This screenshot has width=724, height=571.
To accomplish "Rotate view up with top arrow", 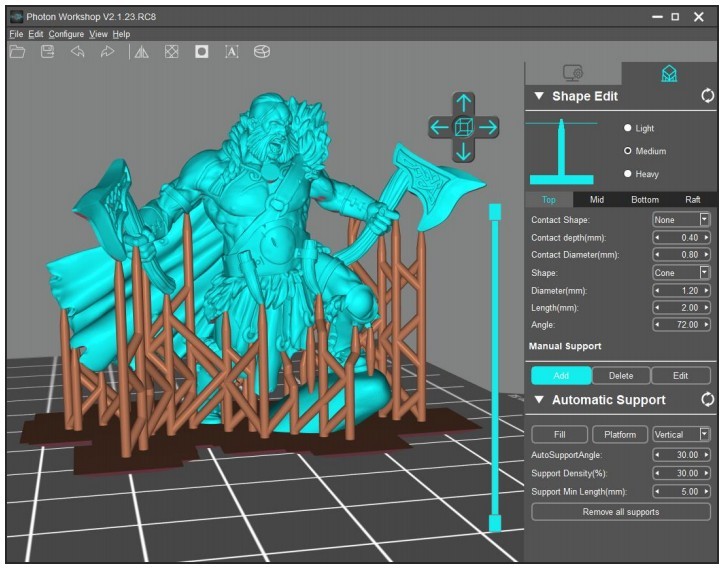I will (463, 103).
